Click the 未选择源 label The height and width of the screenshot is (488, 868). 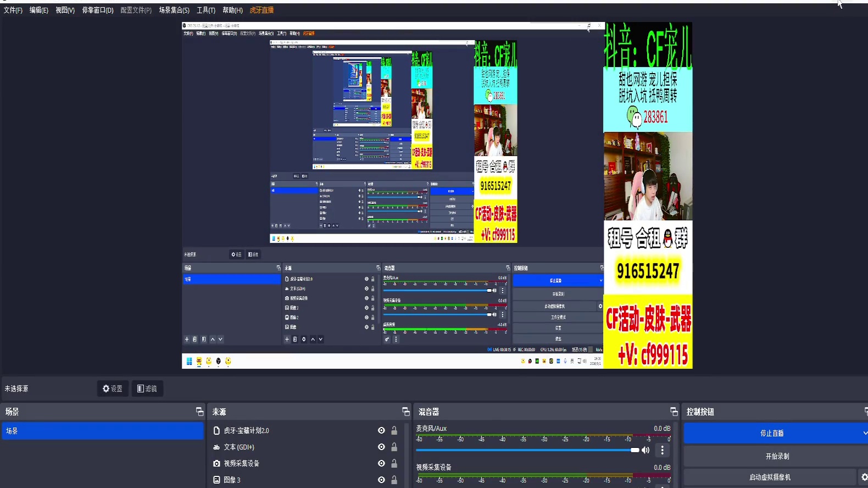pyautogui.click(x=16, y=389)
